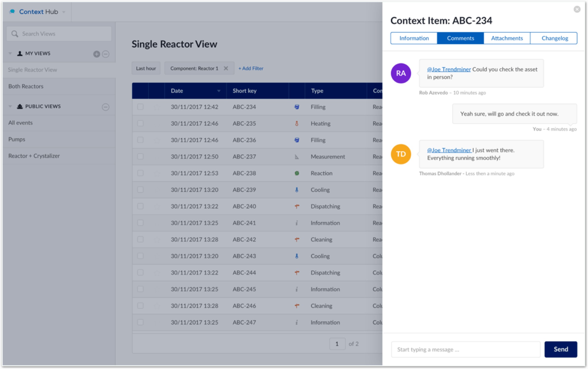Click the Cooling icon in row ABC-239
588x369 pixels.
pos(297,190)
